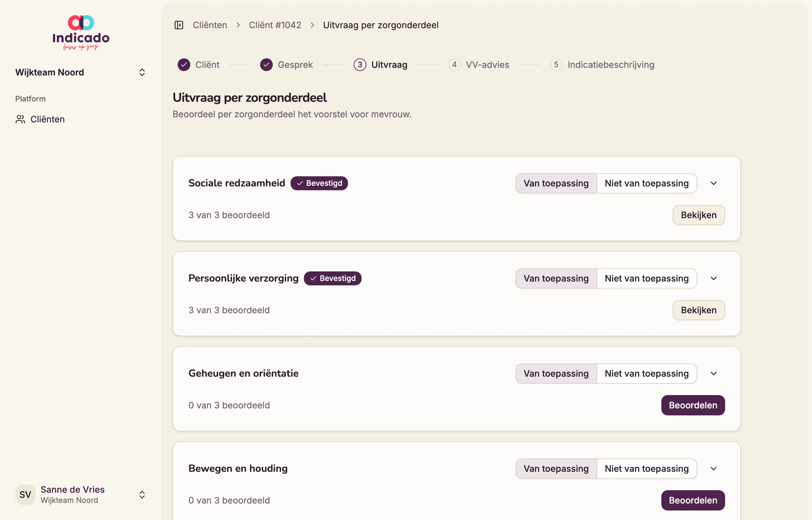Toggle the sidebar panel icon
Viewport: 812px width, 520px height.
(179, 25)
